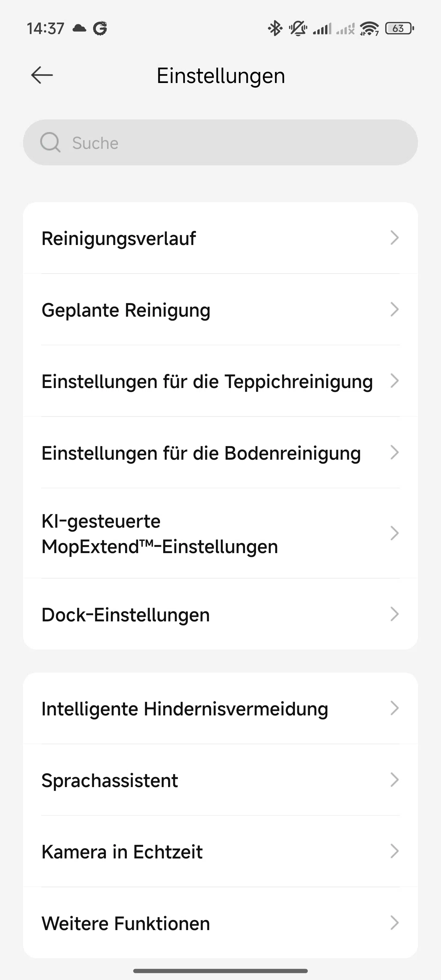Expand Einstellungen für die Teppichreinigung chevron
The width and height of the screenshot is (441, 980).
point(394,381)
